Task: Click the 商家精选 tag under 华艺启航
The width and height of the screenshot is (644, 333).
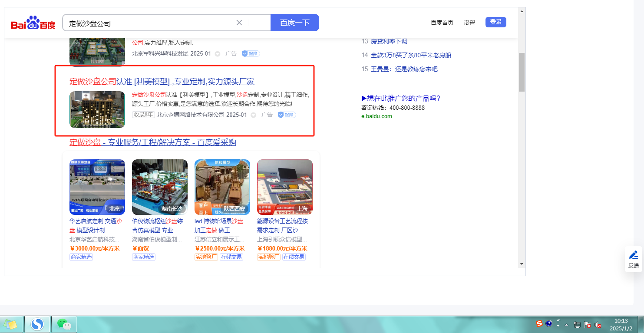Action: click(81, 257)
